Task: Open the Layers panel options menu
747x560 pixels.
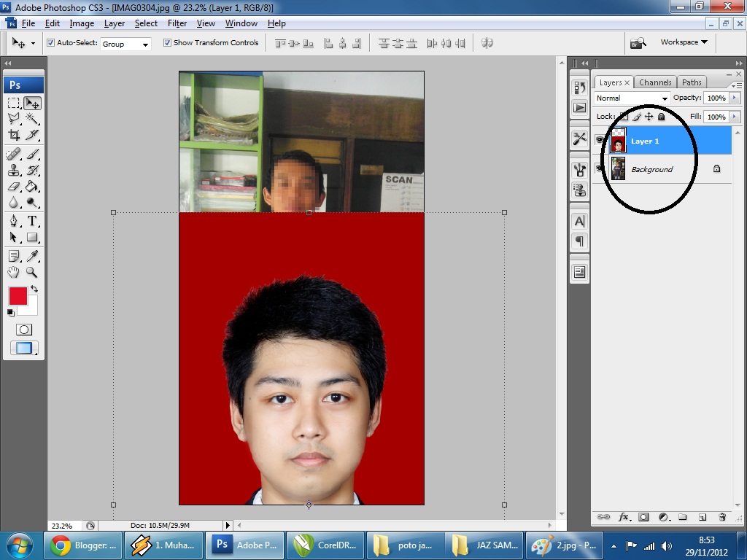Action: click(737, 85)
